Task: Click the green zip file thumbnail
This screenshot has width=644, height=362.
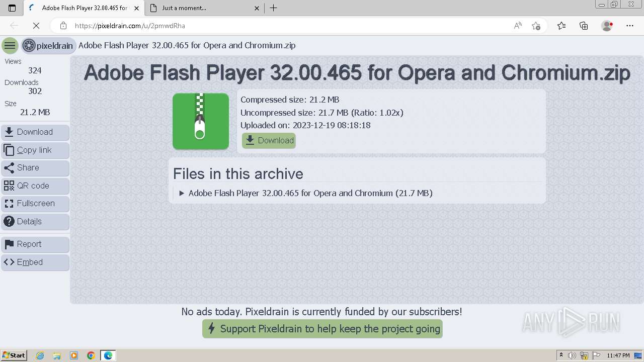Action: pos(201,121)
